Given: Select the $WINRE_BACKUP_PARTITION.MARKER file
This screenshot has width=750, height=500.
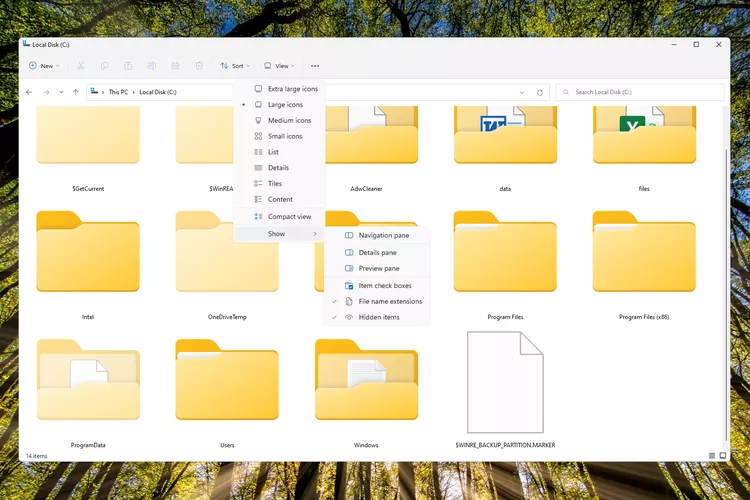Looking at the screenshot, I should point(505,390).
